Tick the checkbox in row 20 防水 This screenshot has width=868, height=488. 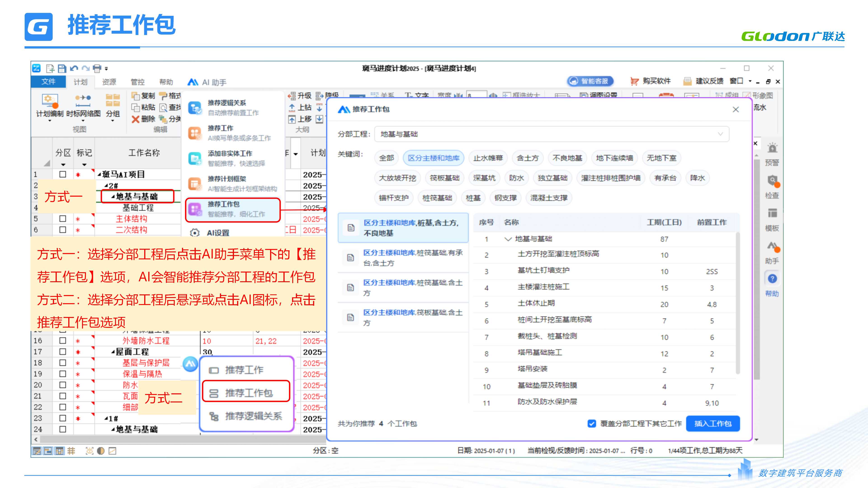tap(63, 385)
